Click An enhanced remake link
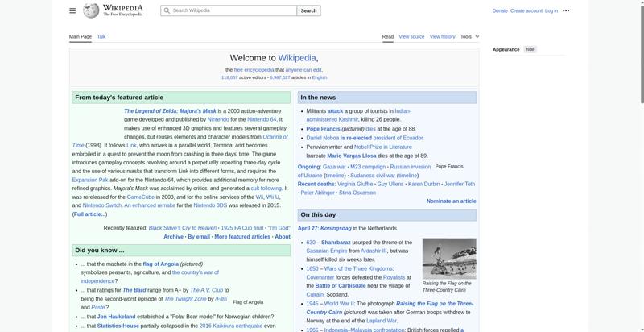This screenshot has width=644, height=332. click(150, 205)
